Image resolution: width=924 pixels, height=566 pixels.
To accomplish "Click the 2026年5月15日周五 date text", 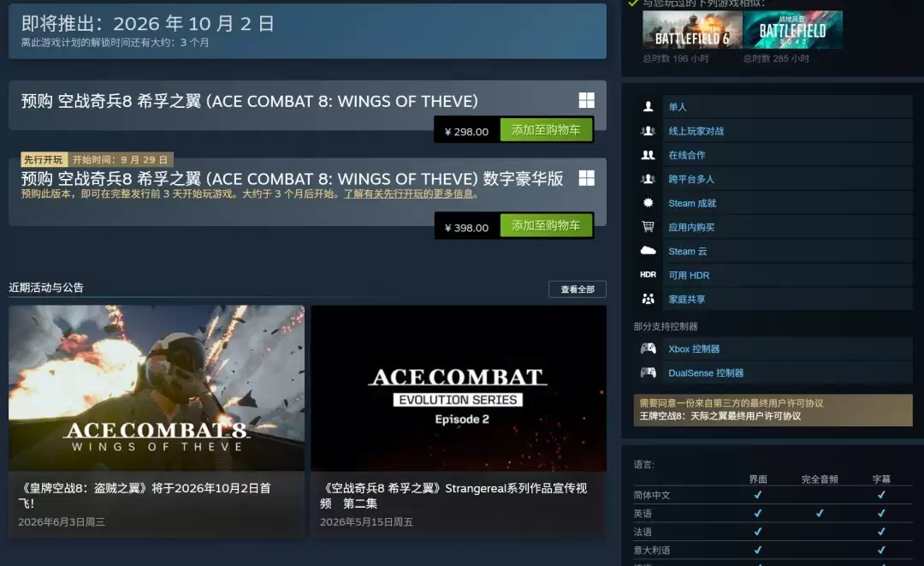I will coord(366,521).
